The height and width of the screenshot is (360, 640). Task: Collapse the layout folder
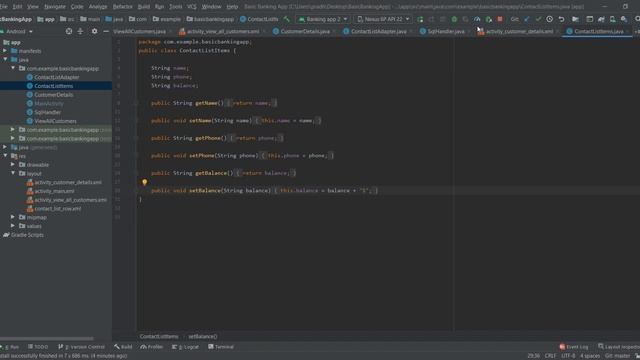[13, 173]
